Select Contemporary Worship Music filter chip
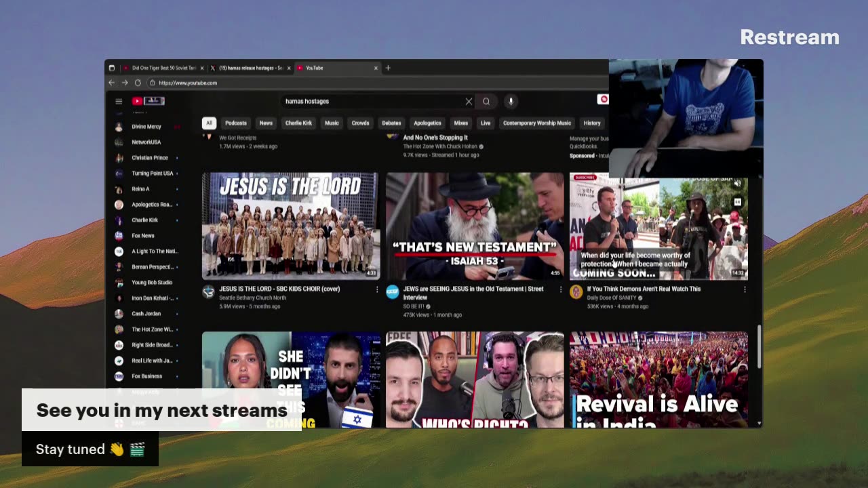 point(537,123)
